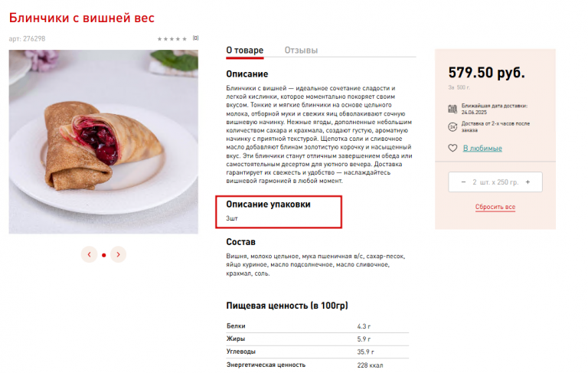This screenshot has width=588, height=373.
Task: Click the Сбросить все link
Action: [x=495, y=207]
